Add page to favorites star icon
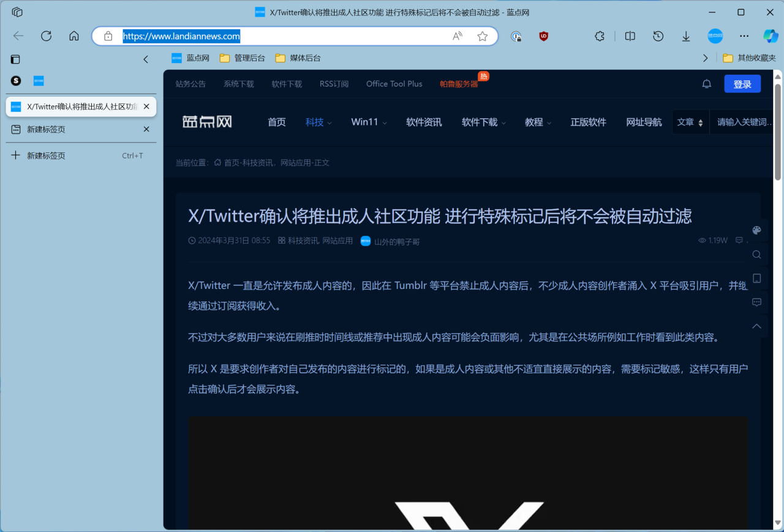This screenshot has height=532, width=784. tap(483, 36)
